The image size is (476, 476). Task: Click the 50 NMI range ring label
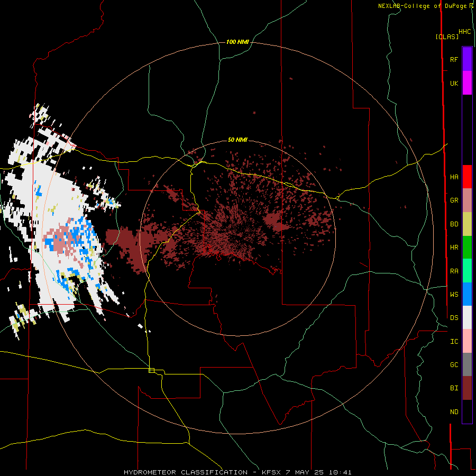(237, 140)
